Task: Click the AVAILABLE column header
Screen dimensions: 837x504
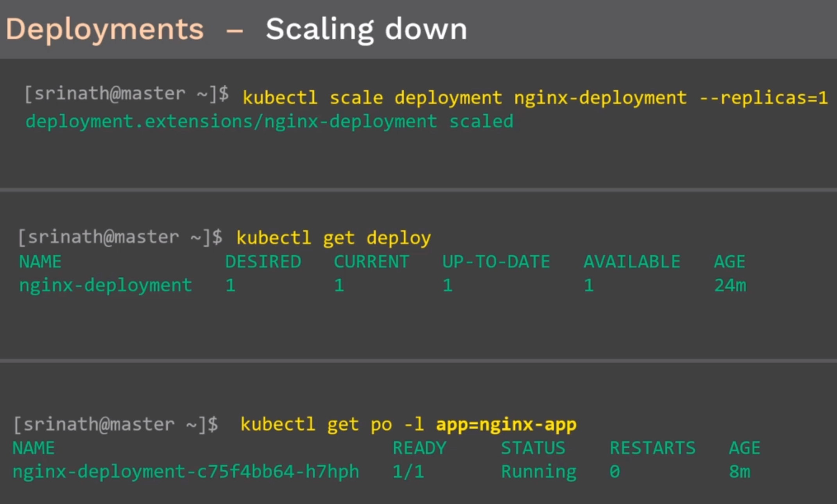Action: coord(632,262)
